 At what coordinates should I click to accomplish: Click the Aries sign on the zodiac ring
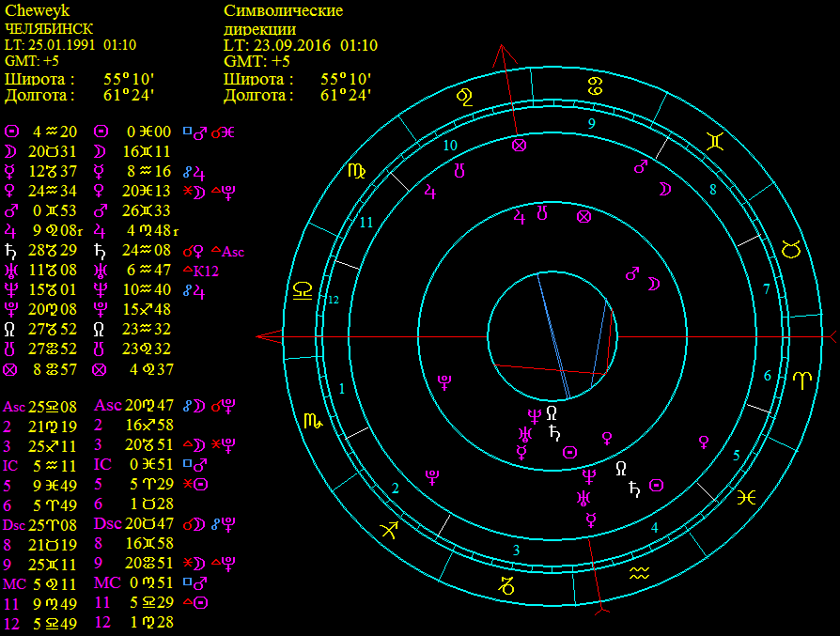[802, 380]
